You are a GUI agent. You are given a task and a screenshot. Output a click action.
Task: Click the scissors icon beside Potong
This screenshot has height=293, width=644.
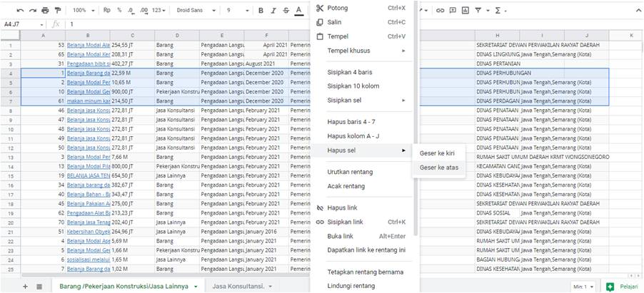tap(320, 8)
